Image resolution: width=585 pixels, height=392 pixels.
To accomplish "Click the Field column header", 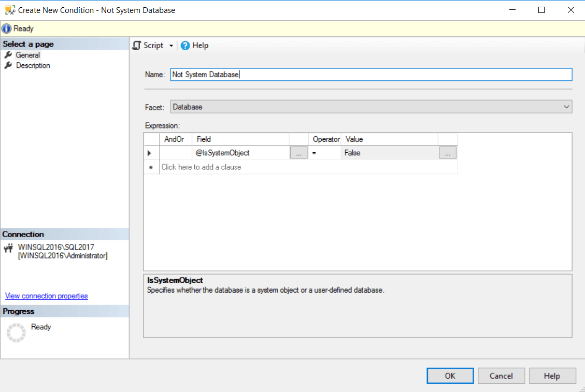I will [x=240, y=139].
